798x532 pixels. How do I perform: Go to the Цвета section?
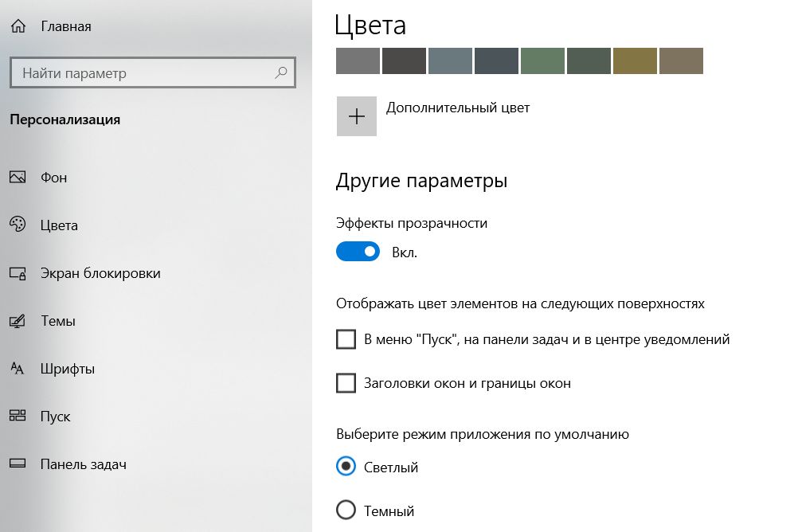(x=59, y=225)
